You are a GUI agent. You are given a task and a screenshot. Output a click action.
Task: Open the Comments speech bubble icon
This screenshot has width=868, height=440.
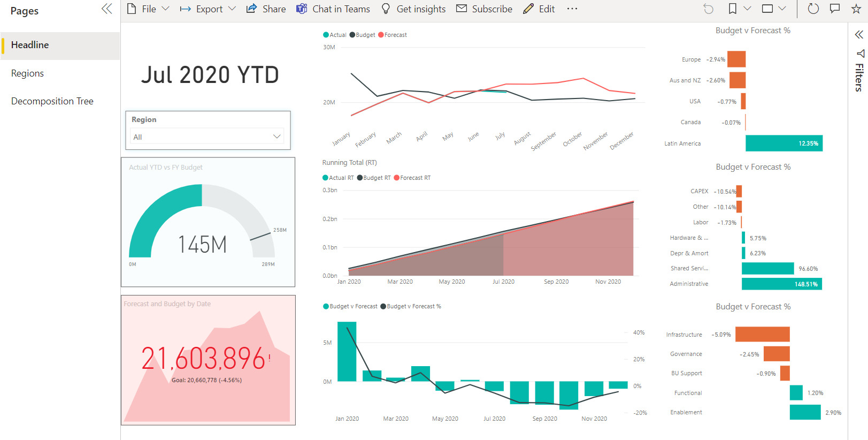(834, 9)
